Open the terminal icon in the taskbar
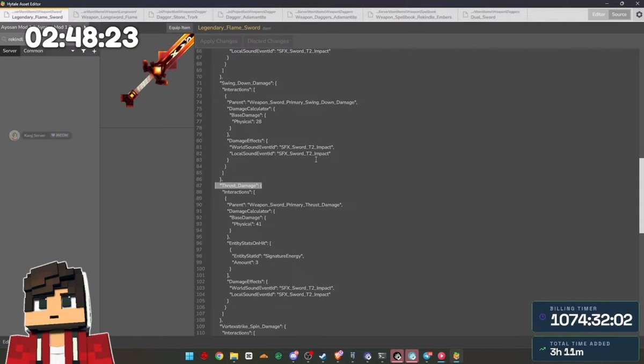Viewport: 644px width, 364px height. point(382,355)
